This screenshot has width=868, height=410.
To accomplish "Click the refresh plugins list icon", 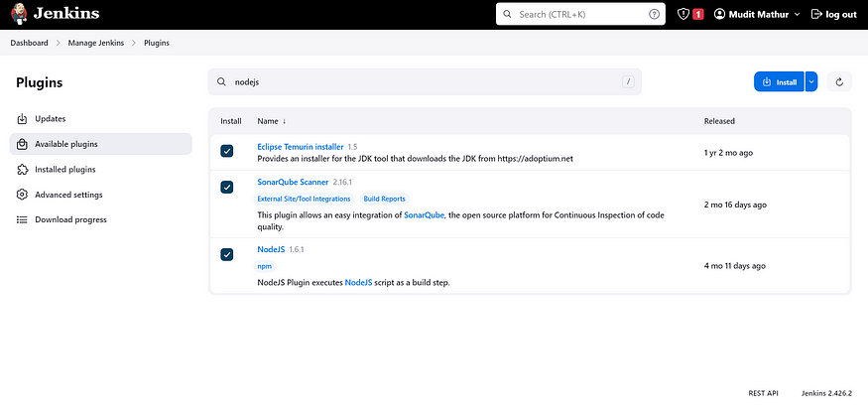I will point(839,82).
